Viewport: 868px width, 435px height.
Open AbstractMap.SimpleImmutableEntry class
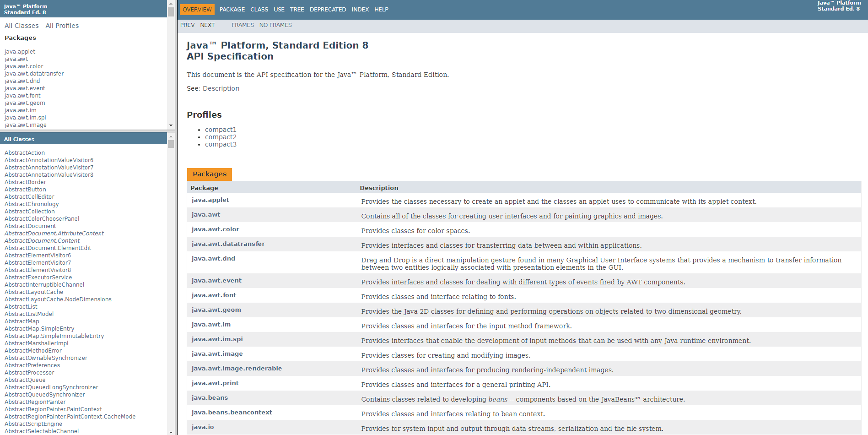[54, 336]
